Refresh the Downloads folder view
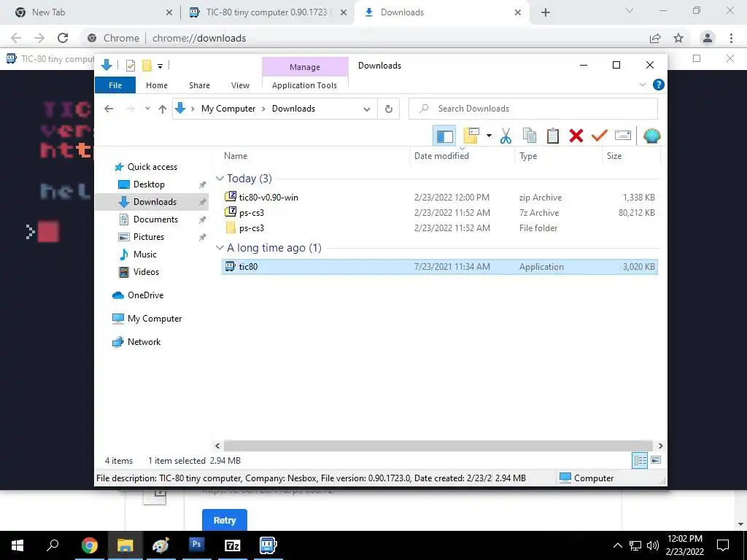 coord(389,109)
